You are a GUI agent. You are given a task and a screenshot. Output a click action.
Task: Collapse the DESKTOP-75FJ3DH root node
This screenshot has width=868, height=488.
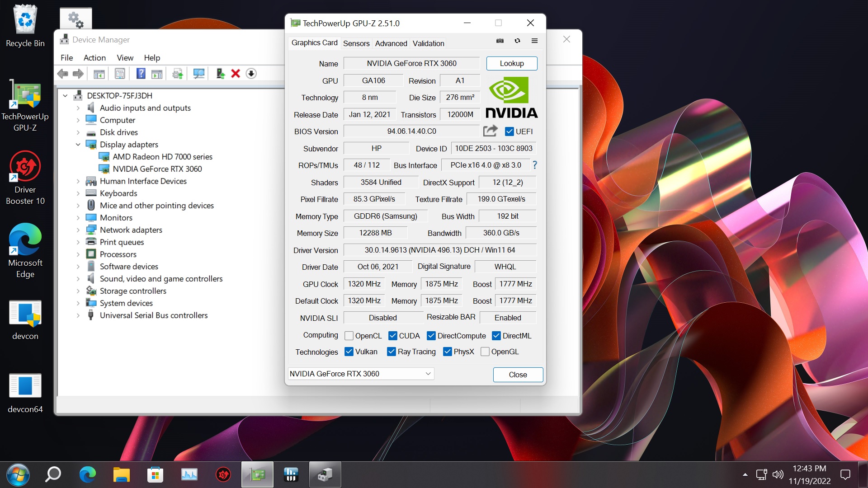(x=65, y=96)
